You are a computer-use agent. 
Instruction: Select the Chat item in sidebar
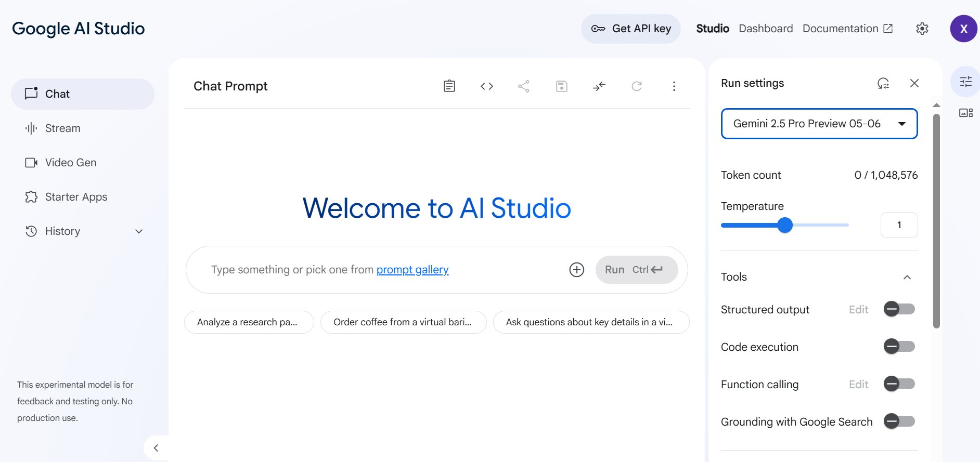(83, 94)
